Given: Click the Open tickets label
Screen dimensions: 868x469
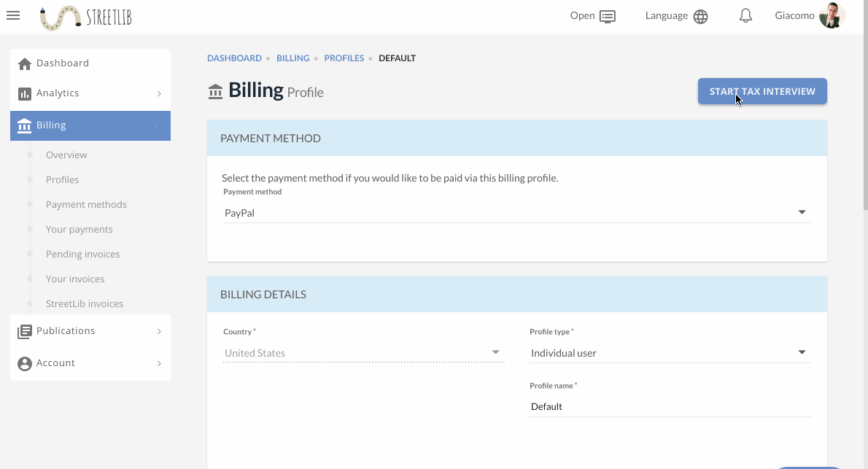Looking at the screenshot, I should click(582, 15).
